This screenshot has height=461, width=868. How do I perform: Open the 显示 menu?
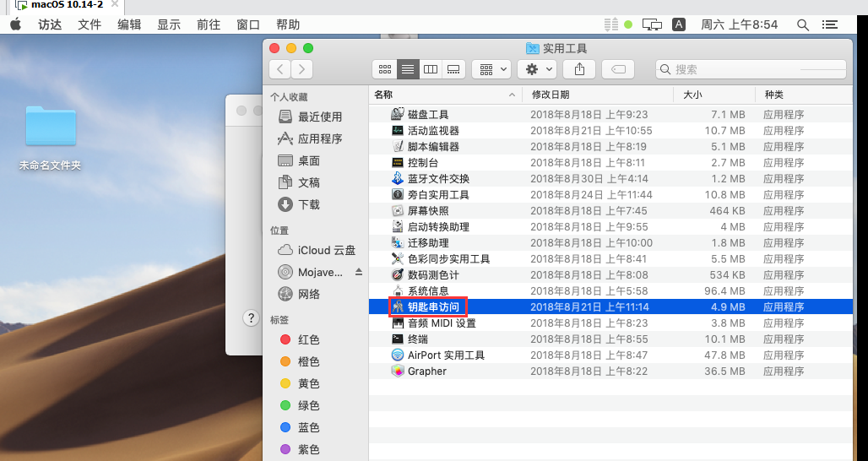169,24
